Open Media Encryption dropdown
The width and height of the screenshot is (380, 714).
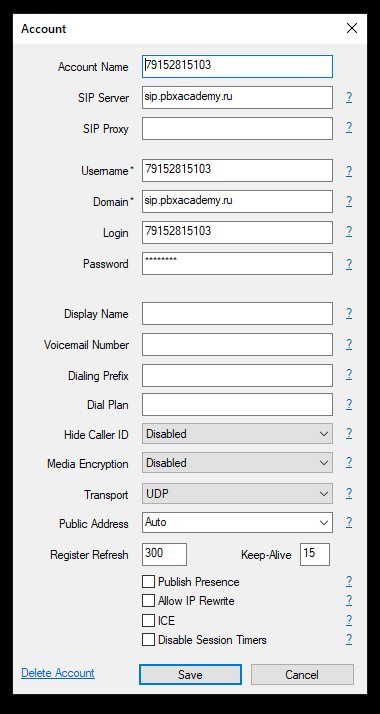pyautogui.click(x=237, y=463)
